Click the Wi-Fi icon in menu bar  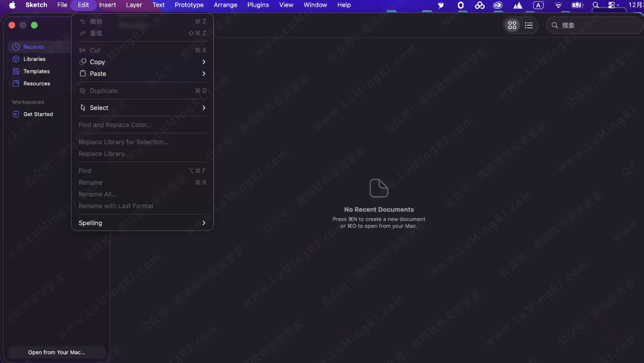(x=558, y=5)
